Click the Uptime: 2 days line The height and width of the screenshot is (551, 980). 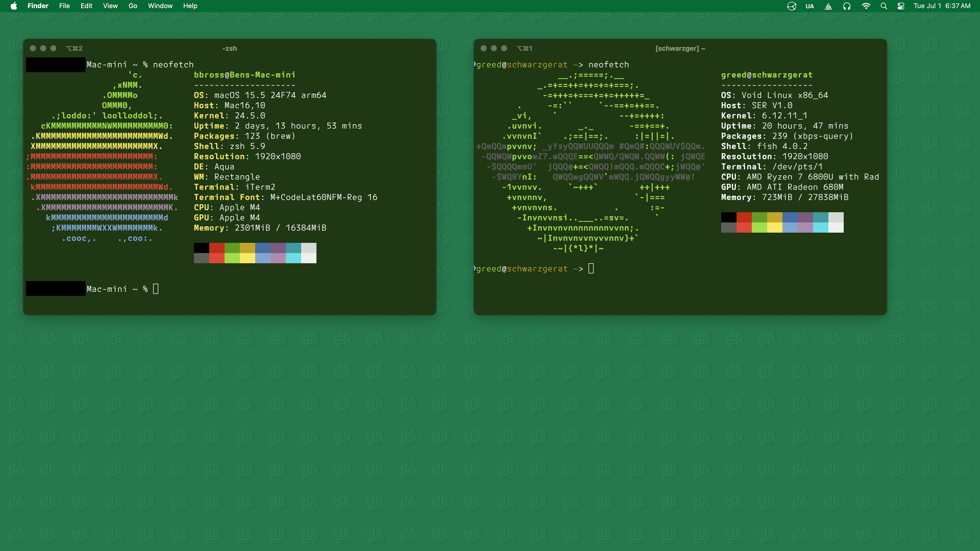pos(278,126)
